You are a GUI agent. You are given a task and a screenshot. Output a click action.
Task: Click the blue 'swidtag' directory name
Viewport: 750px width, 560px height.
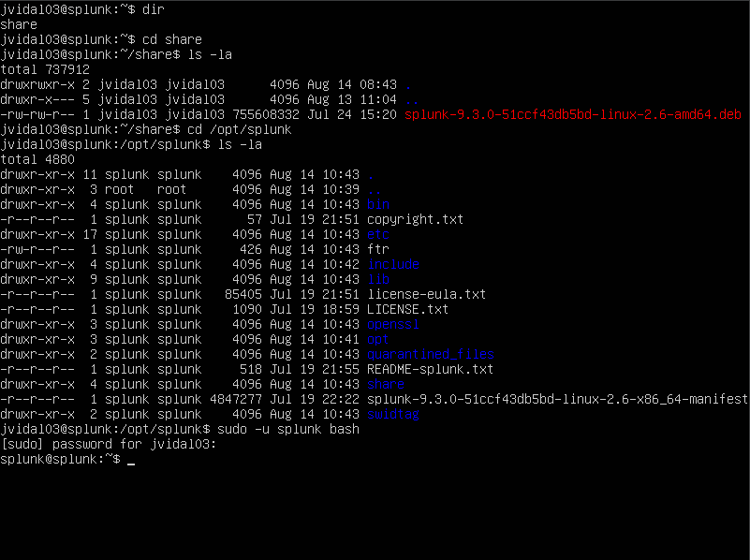pos(393,415)
